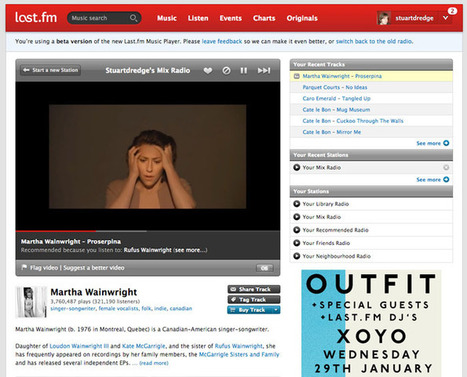Click the Tag Track button
467x377 pixels.
click(x=254, y=299)
